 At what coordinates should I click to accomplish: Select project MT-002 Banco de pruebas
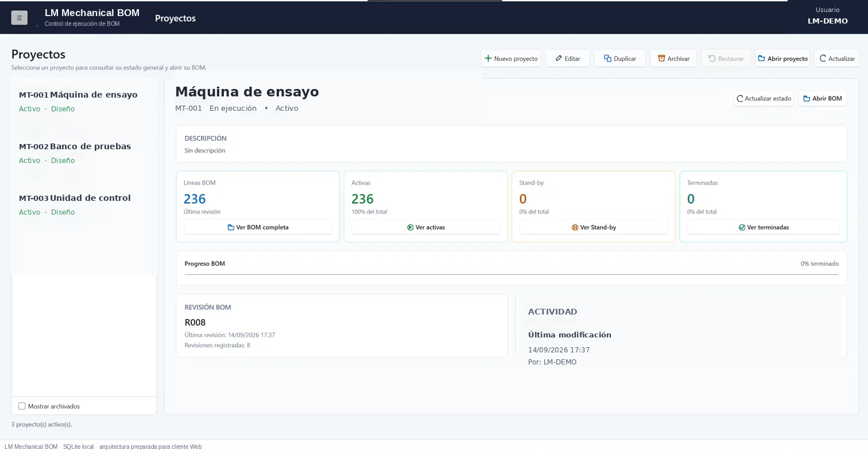pyautogui.click(x=84, y=153)
